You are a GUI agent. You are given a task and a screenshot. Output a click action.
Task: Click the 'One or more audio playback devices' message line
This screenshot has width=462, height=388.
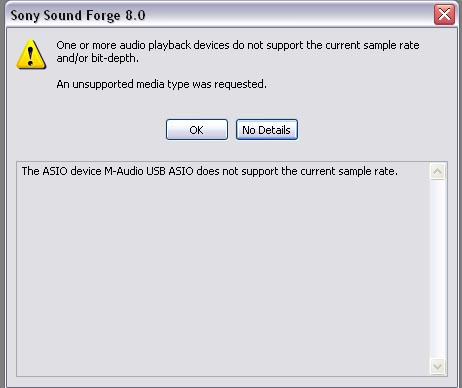pyautogui.click(x=238, y=45)
